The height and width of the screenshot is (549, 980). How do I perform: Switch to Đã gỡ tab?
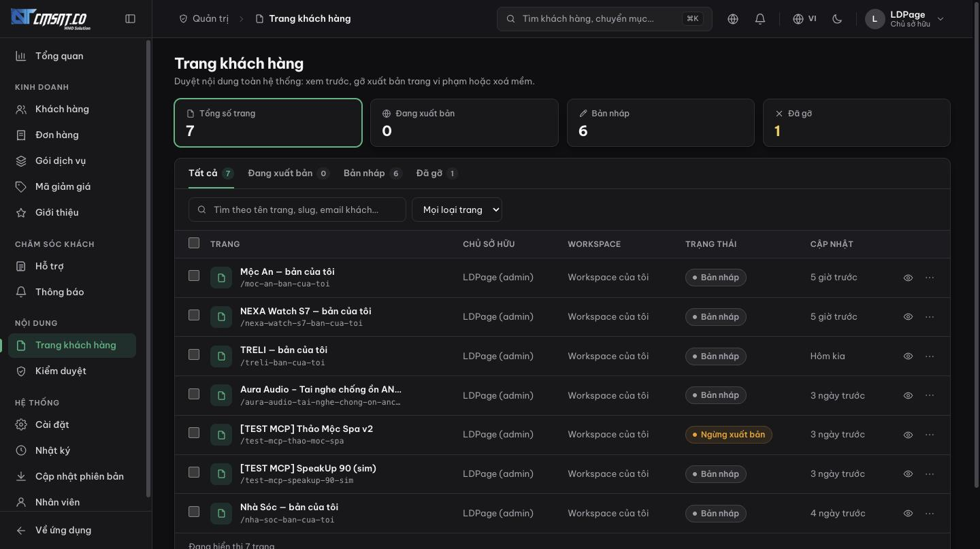[x=437, y=173]
